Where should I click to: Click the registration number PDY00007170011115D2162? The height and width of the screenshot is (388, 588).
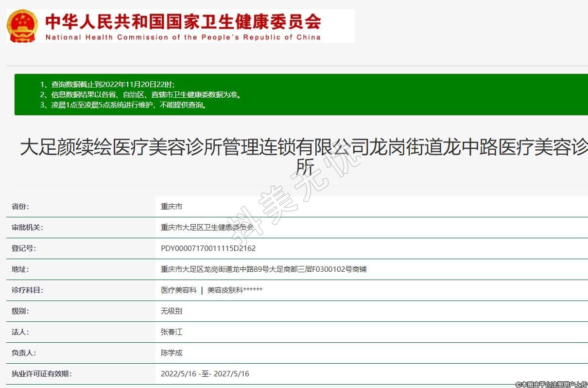coord(208,248)
